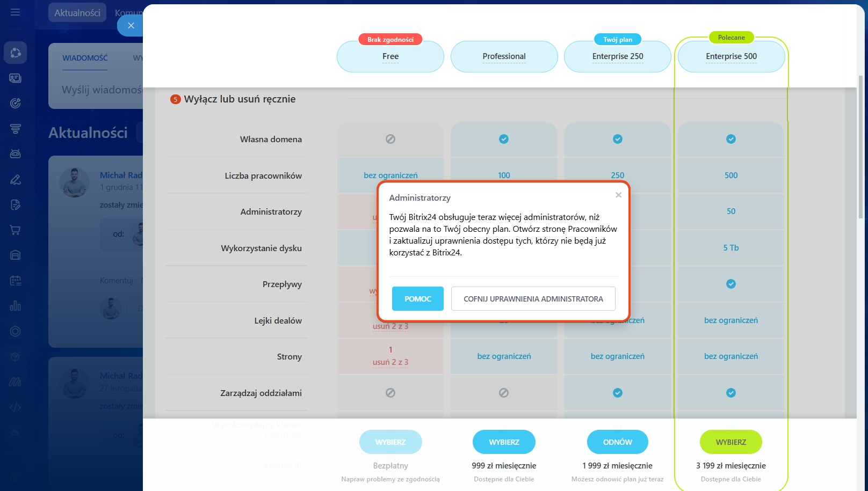This screenshot has height=491, width=868.
Task: Select the Professional plan header
Action: tap(504, 56)
